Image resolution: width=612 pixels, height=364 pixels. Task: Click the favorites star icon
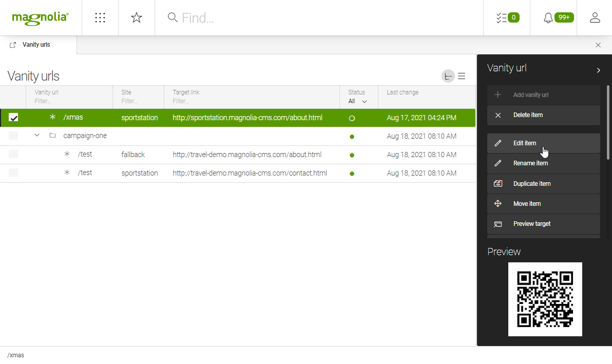pyautogui.click(x=136, y=17)
